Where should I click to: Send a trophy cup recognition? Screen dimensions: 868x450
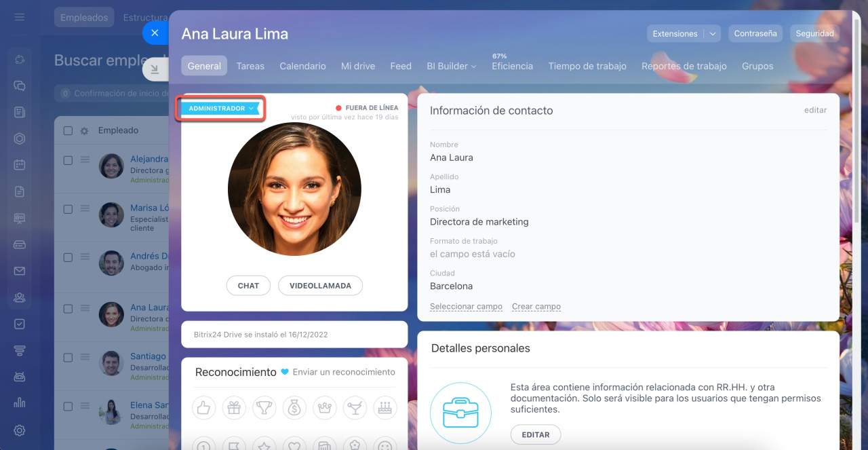[264, 408]
